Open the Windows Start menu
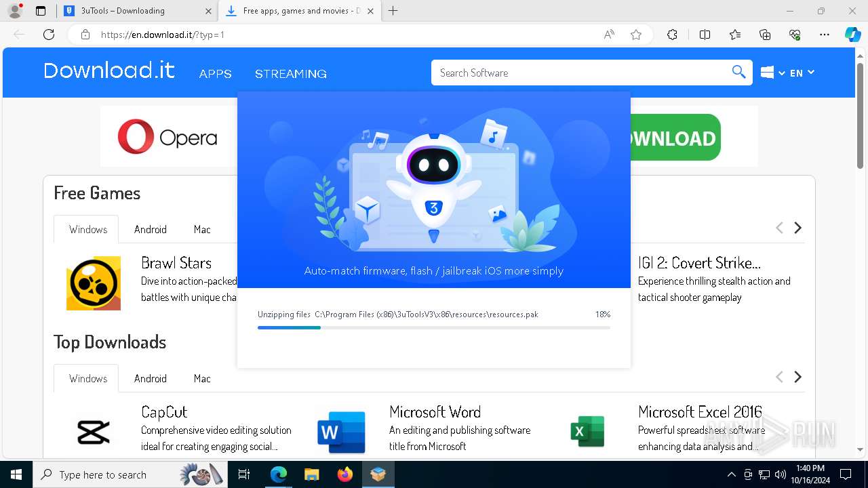 (x=16, y=474)
